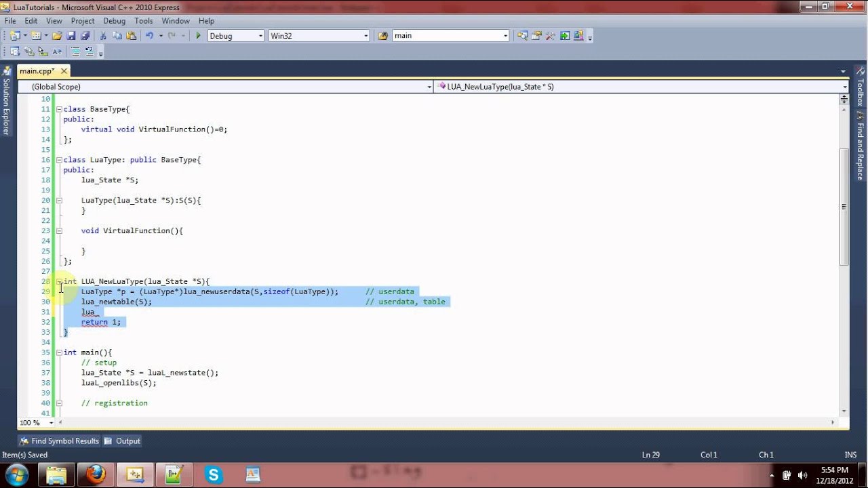Open the active files tab list arrow
The image size is (868, 488).
pyautogui.click(x=843, y=71)
